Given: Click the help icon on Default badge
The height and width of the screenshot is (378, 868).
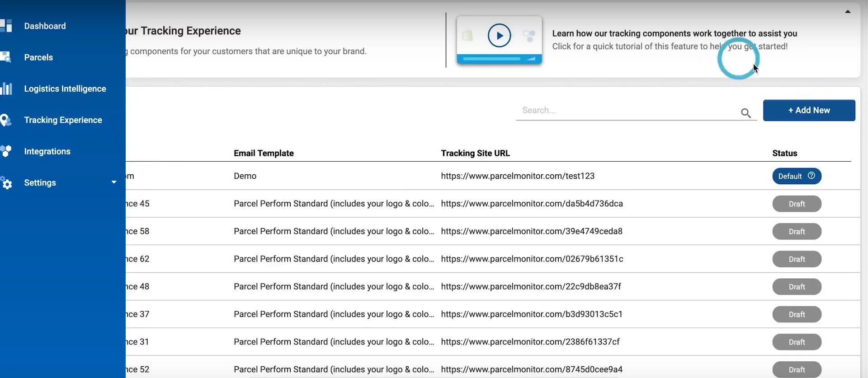Looking at the screenshot, I should tap(811, 176).
